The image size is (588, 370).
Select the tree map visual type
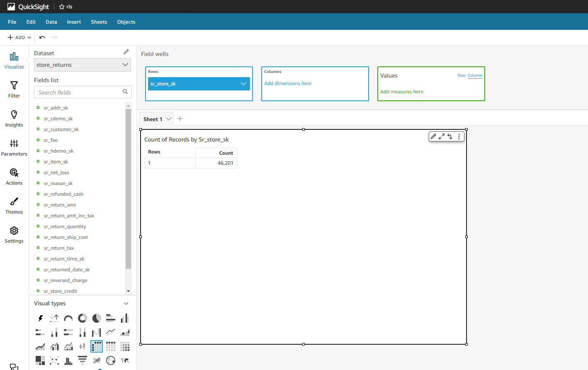pos(40,360)
